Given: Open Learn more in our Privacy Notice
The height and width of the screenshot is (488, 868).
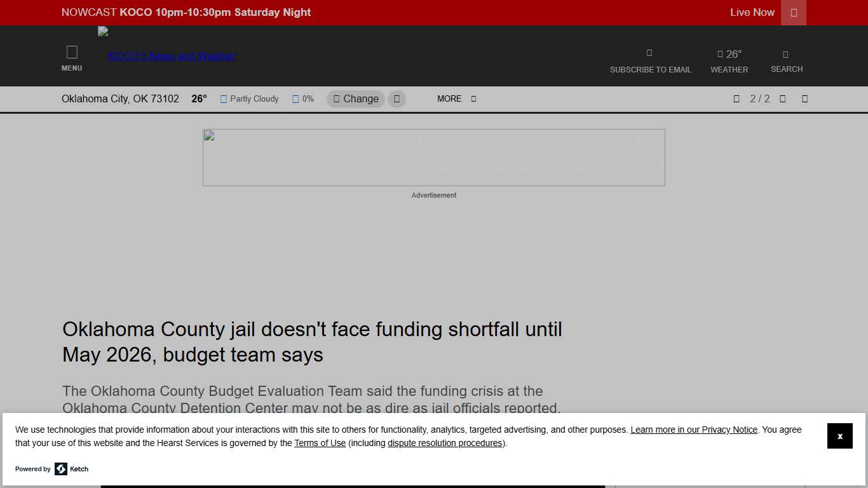Looking at the screenshot, I should pyautogui.click(x=693, y=430).
